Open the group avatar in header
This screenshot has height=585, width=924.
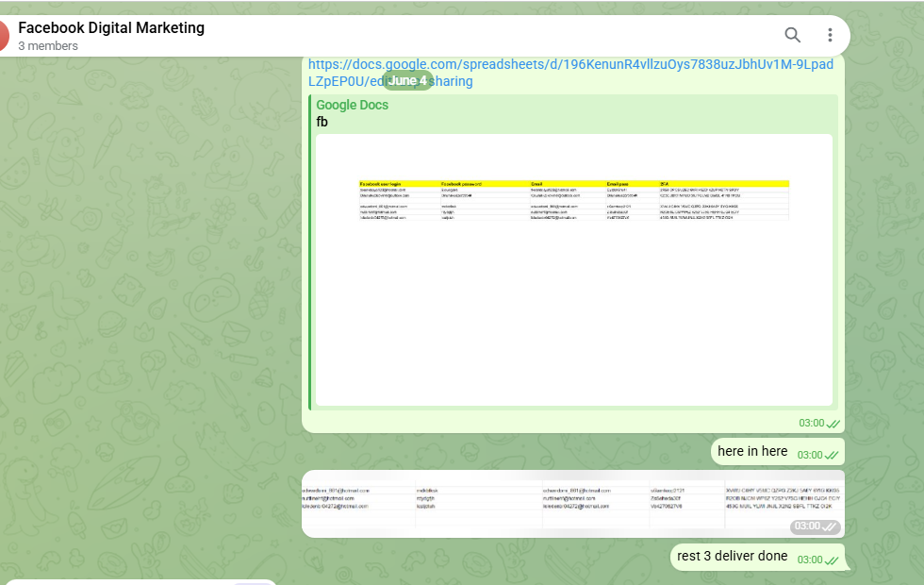3,36
